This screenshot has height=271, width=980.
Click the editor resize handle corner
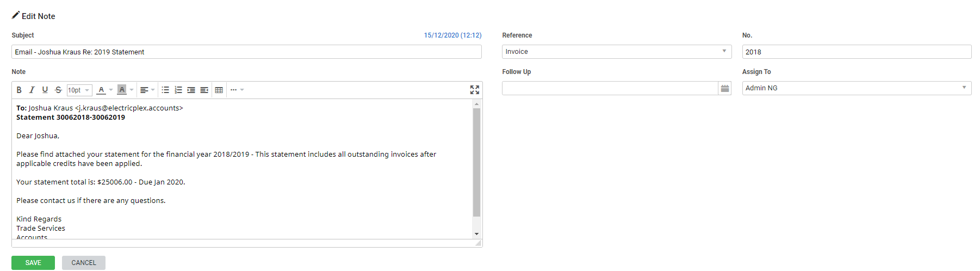click(x=479, y=243)
